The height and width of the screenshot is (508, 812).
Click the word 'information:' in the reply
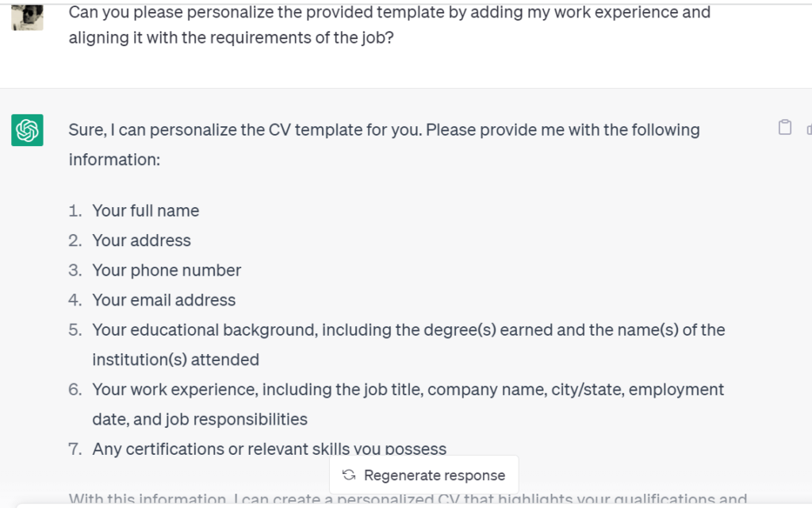pos(115,160)
